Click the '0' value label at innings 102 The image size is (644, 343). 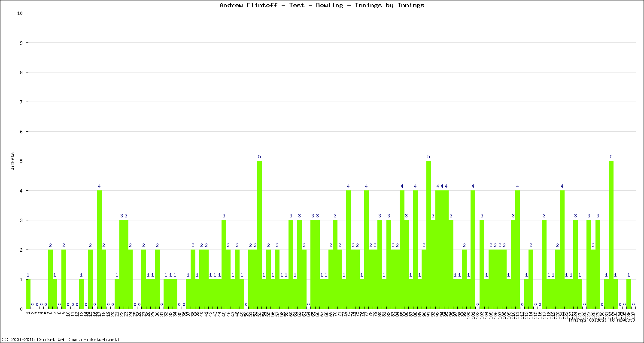point(477,304)
